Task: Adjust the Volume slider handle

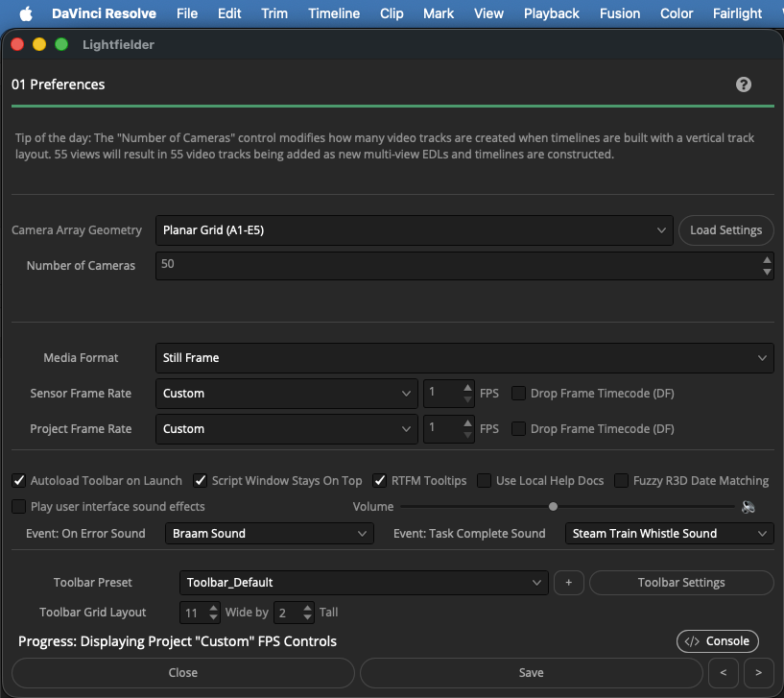Action: point(553,507)
